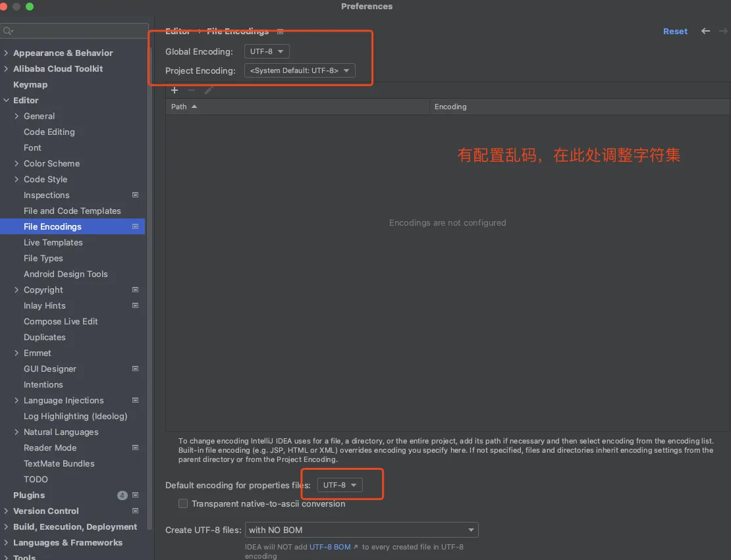Open Default encoding for properties files dropdown

[x=340, y=485]
